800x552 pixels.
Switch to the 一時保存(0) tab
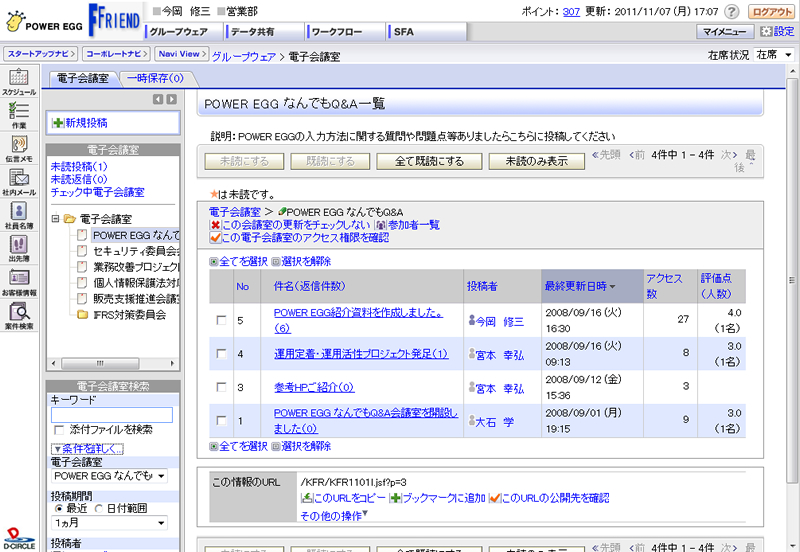pos(155,79)
